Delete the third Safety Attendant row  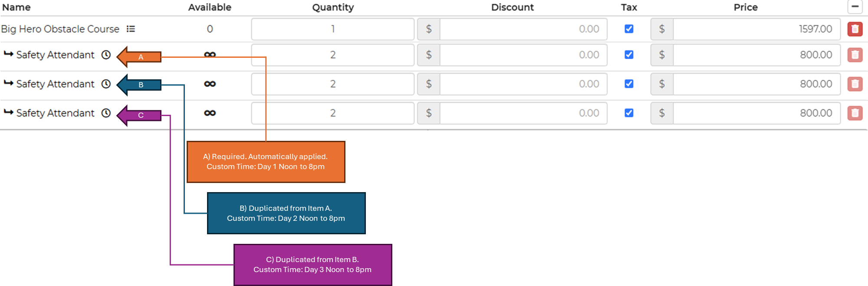[855, 113]
